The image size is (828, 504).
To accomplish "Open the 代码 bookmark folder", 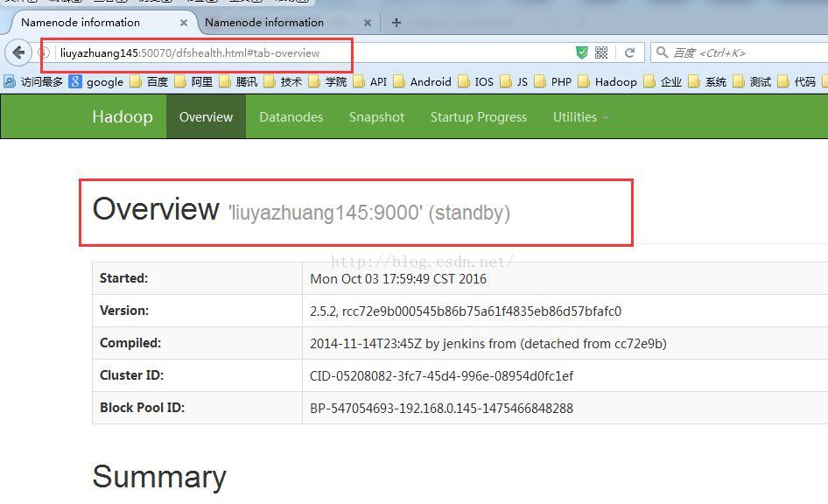I will click(x=796, y=81).
